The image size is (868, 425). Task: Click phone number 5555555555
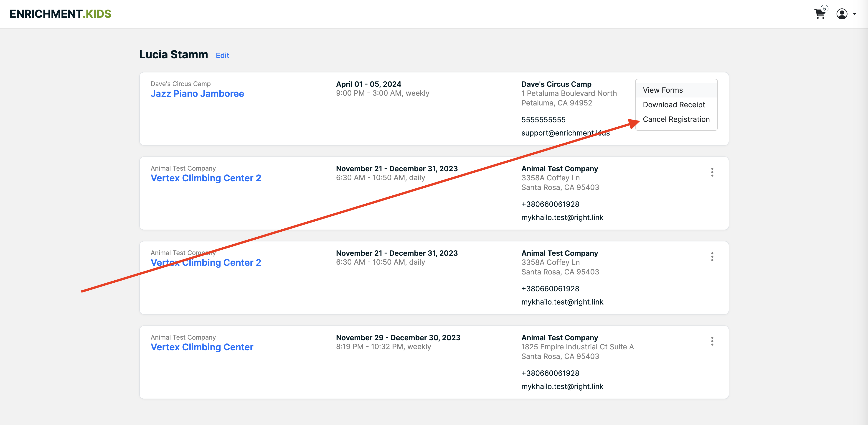pos(543,120)
